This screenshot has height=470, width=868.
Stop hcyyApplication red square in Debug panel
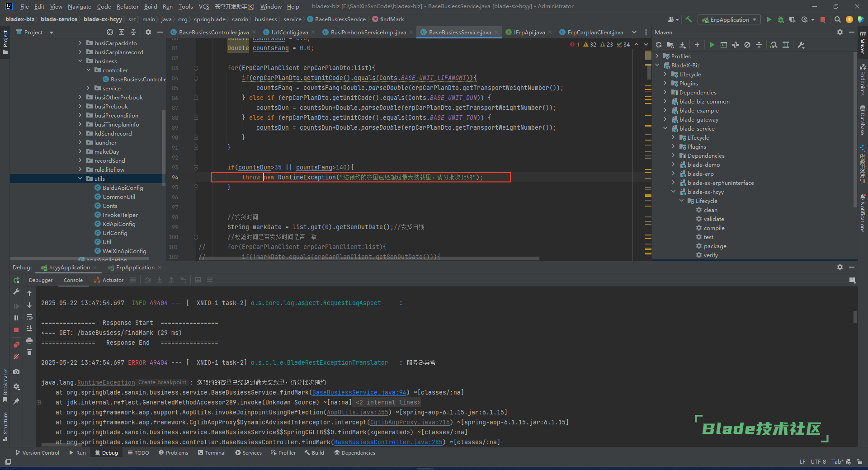coord(16,330)
